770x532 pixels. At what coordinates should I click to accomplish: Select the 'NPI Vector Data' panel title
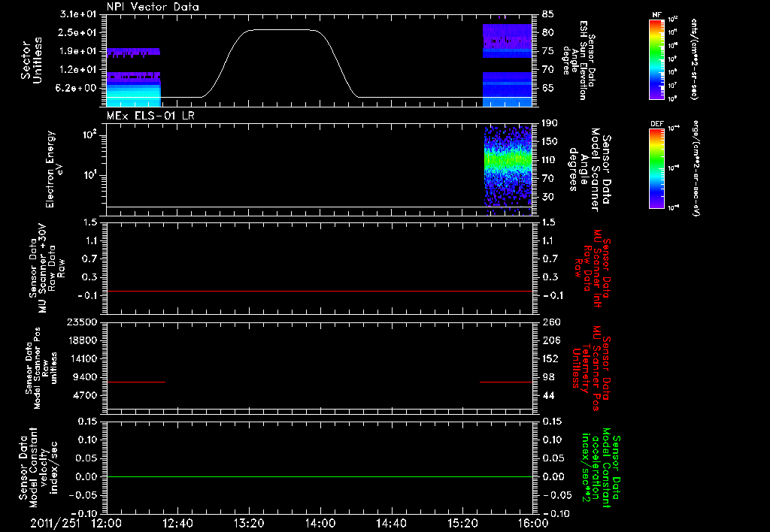coord(153,7)
